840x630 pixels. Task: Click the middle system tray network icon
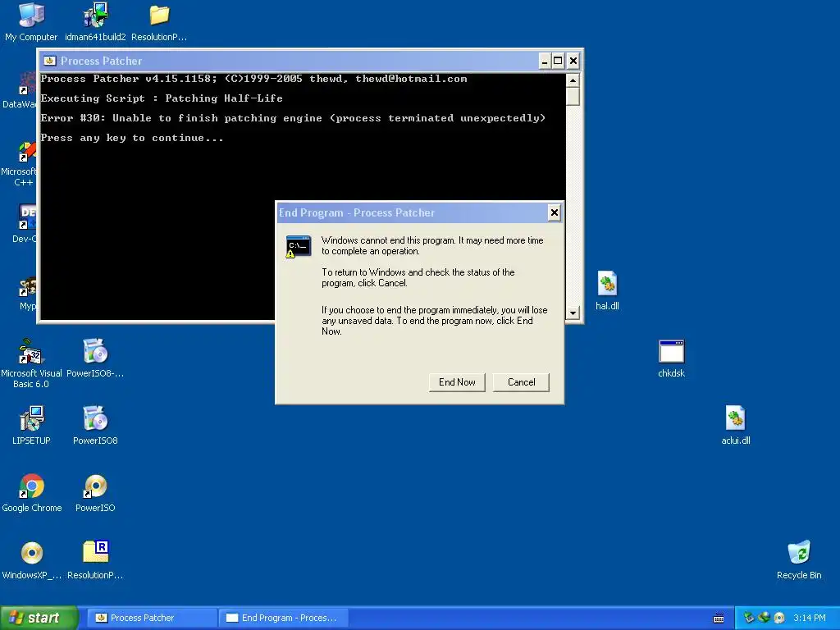pyautogui.click(x=764, y=618)
